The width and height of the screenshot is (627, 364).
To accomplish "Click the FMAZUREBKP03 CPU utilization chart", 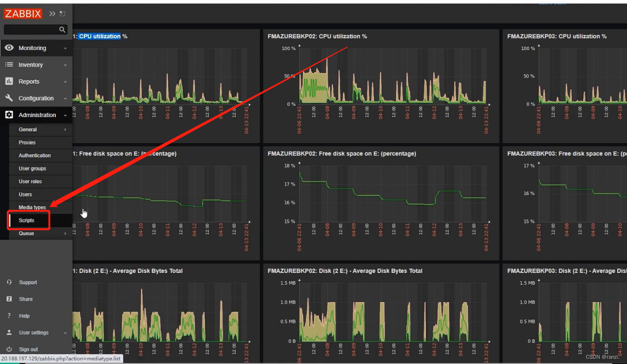I will click(583, 76).
